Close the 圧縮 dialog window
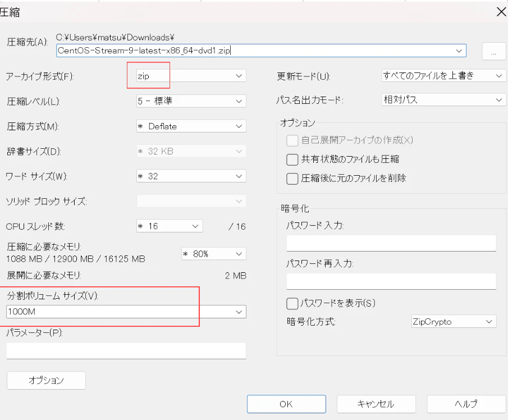The width and height of the screenshot is (508, 420). (x=501, y=12)
